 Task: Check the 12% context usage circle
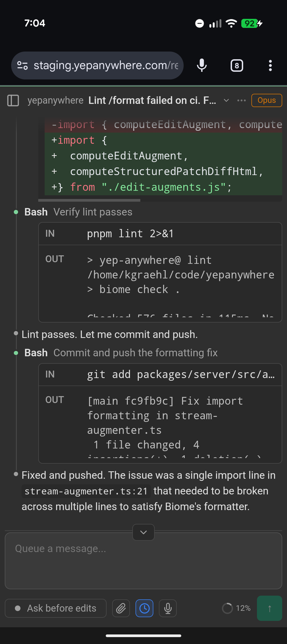tap(236, 608)
